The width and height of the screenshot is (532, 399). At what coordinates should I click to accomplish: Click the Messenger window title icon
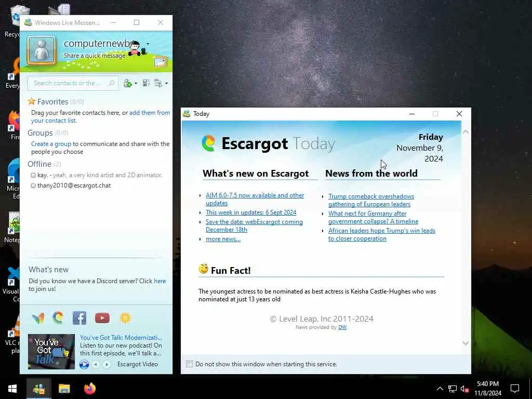28,22
